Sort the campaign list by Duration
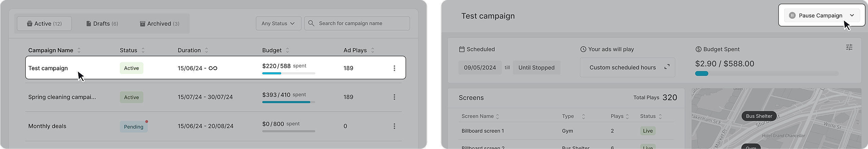 click(206, 50)
